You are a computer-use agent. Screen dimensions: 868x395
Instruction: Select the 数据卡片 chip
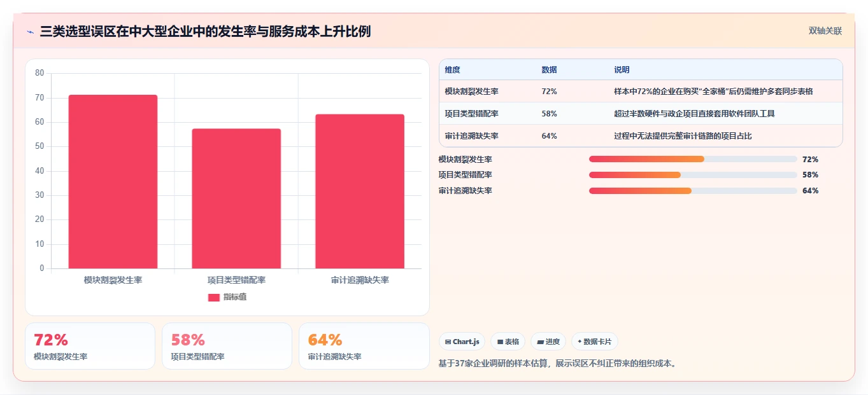(594, 342)
